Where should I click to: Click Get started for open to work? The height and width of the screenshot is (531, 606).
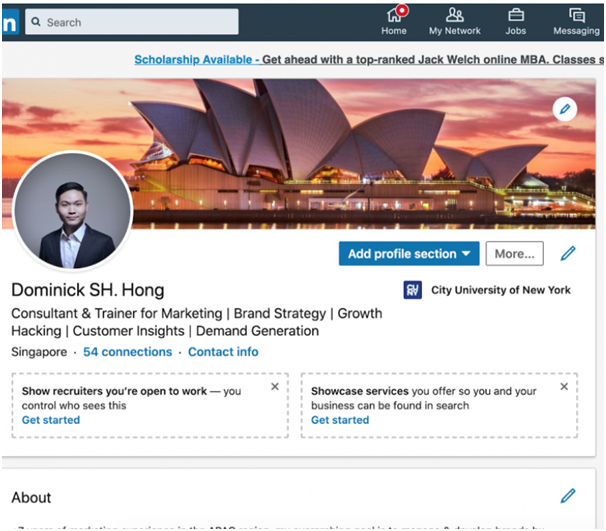coord(51,420)
